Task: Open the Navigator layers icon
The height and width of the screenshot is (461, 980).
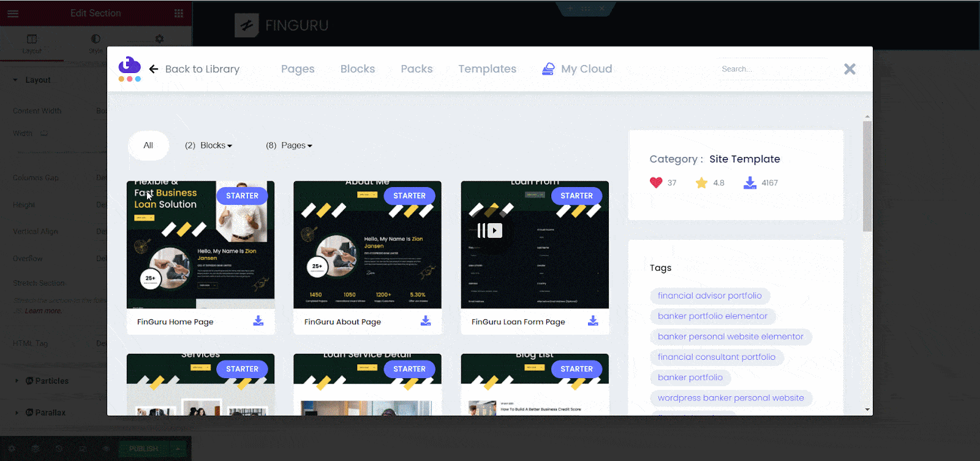Action: 36,449
